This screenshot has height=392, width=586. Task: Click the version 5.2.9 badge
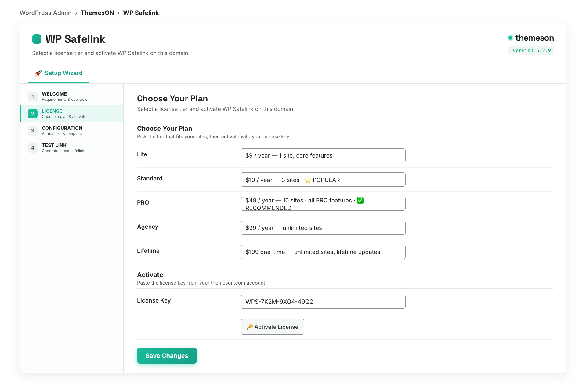pos(531,51)
